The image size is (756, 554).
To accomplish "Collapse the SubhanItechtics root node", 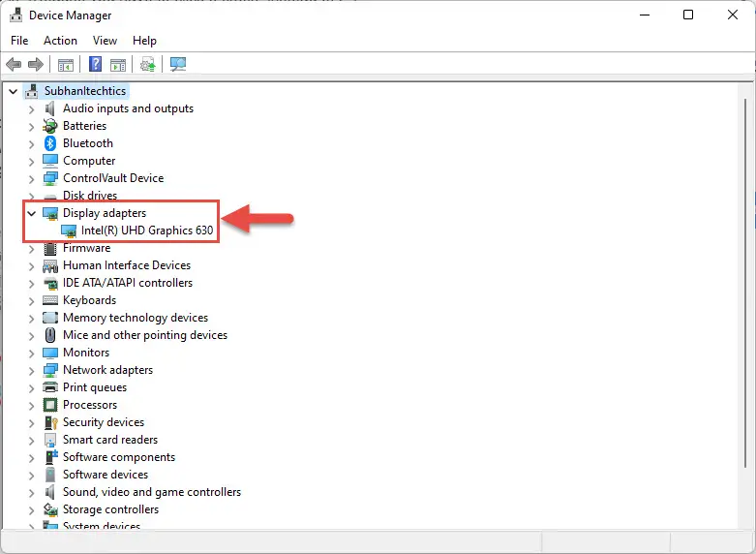I will click(x=13, y=91).
